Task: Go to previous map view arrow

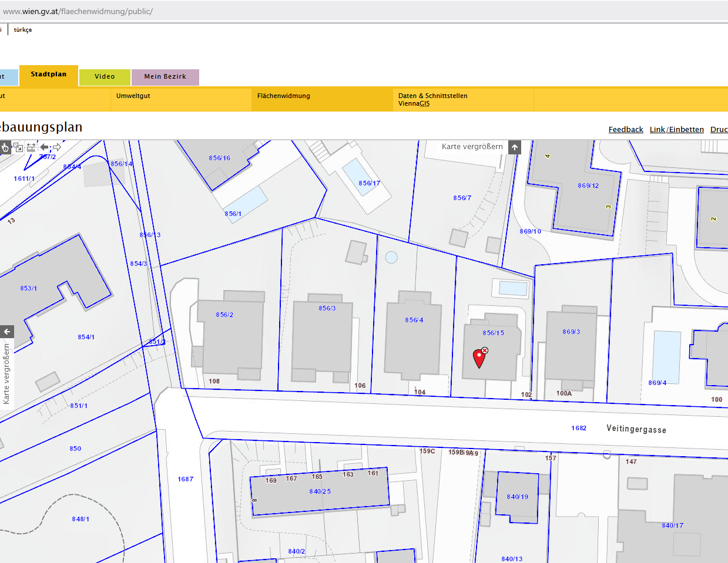Action: (x=44, y=147)
